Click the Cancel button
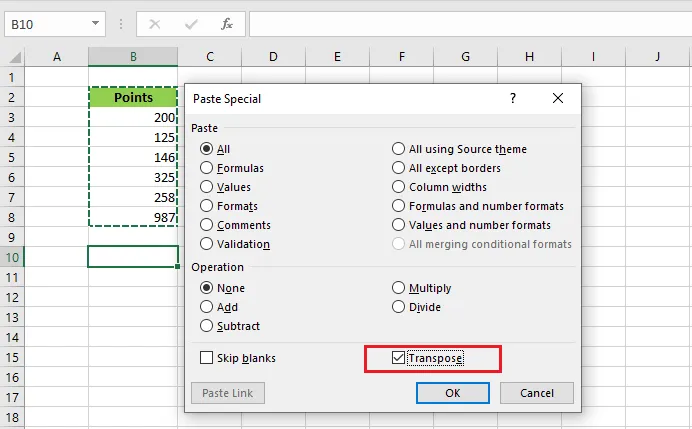Screen dimensions: 692x429 point(537,393)
